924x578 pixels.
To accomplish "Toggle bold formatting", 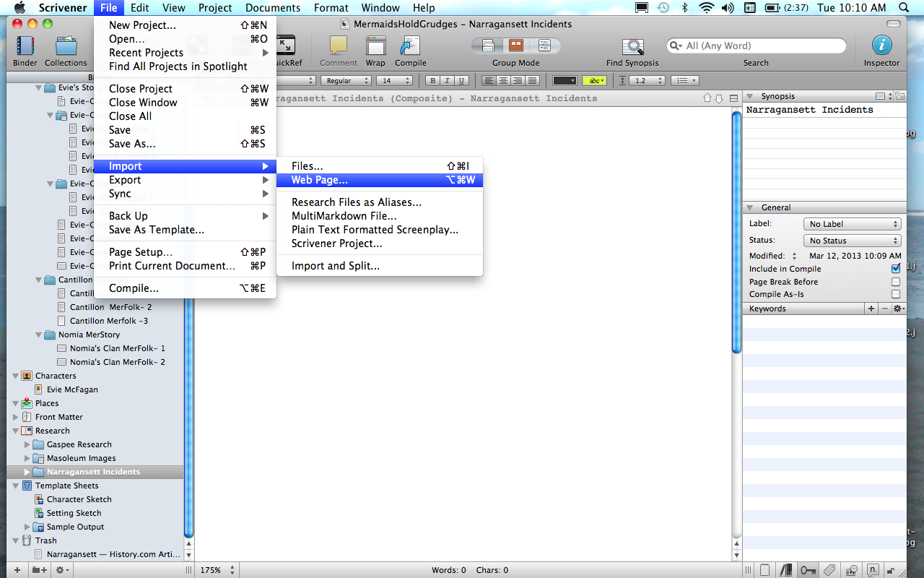I will (x=433, y=80).
